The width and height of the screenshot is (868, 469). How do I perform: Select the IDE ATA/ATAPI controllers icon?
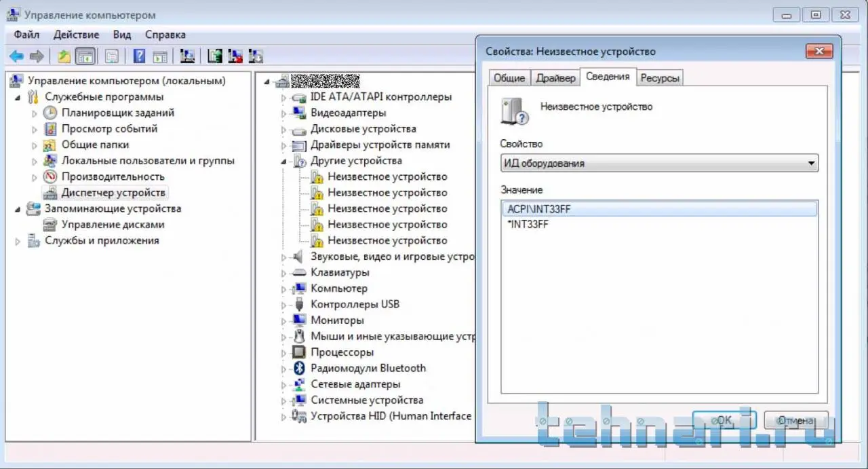[x=299, y=97]
